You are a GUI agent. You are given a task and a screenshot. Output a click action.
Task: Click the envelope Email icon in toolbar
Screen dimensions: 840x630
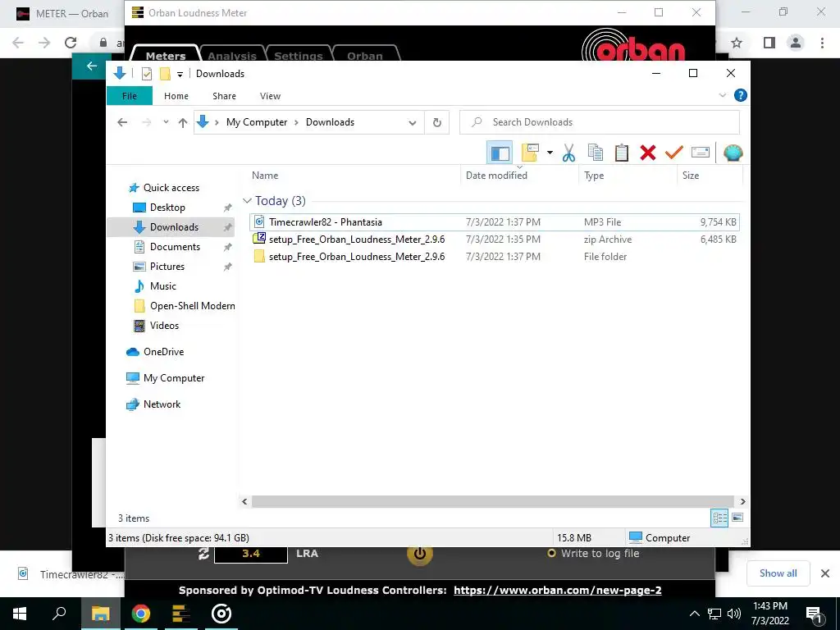click(x=701, y=153)
